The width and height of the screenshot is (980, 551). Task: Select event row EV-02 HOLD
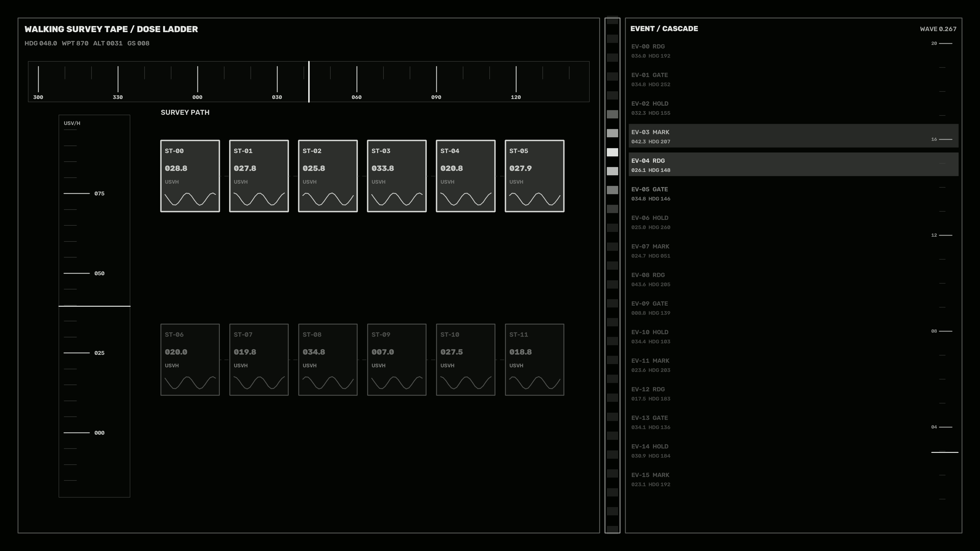[x=793, y=107]
